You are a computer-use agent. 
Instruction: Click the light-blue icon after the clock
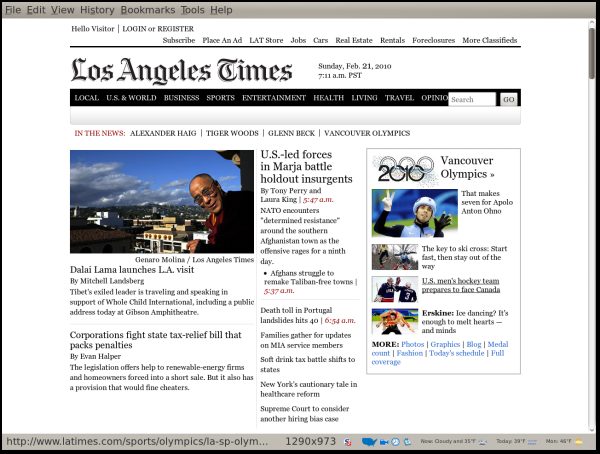click(408, 442)
